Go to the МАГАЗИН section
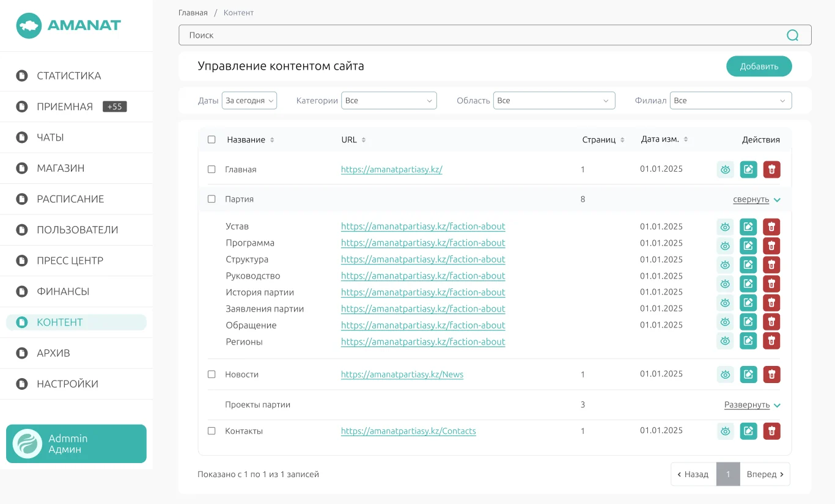 point(61,168)
